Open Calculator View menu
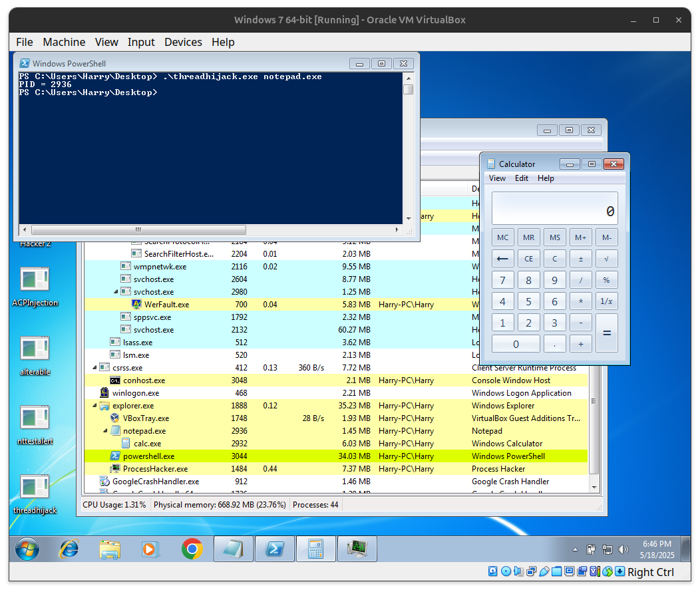The height and width of the screenshot is (592, 700). (497, 178)
